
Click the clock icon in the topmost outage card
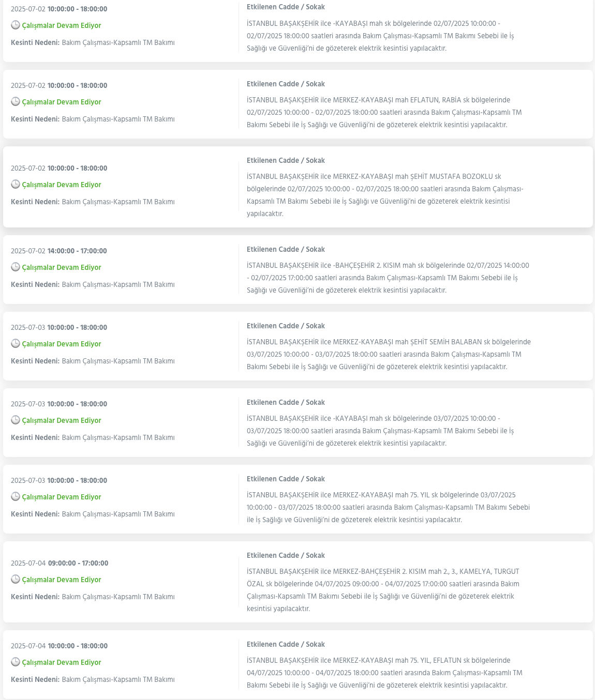(16, 25)
